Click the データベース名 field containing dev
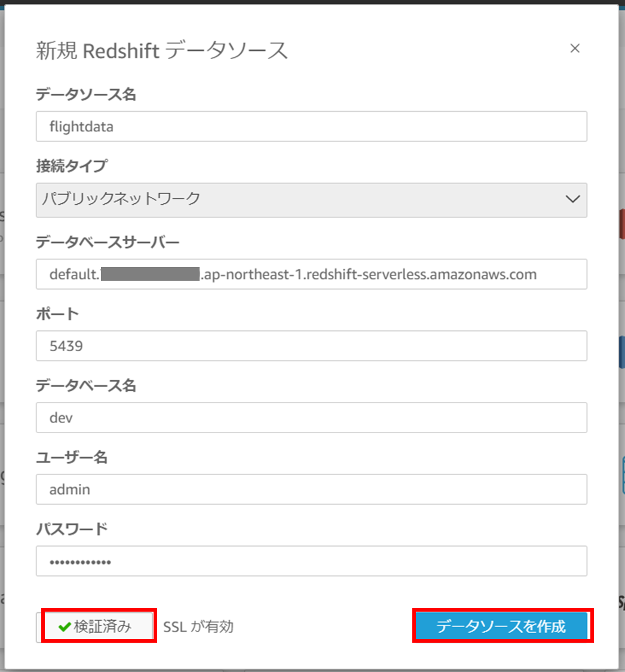 tap(311, 418)
